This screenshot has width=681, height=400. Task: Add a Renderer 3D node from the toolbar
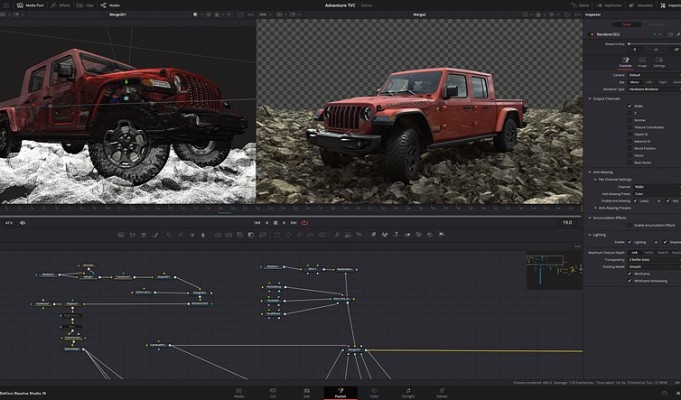point(441,235)
